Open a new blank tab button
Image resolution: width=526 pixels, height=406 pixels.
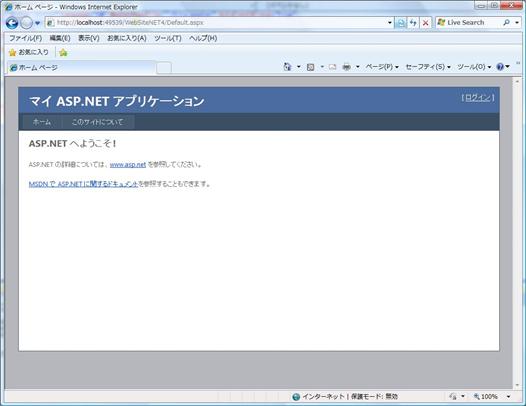[164, 68]
